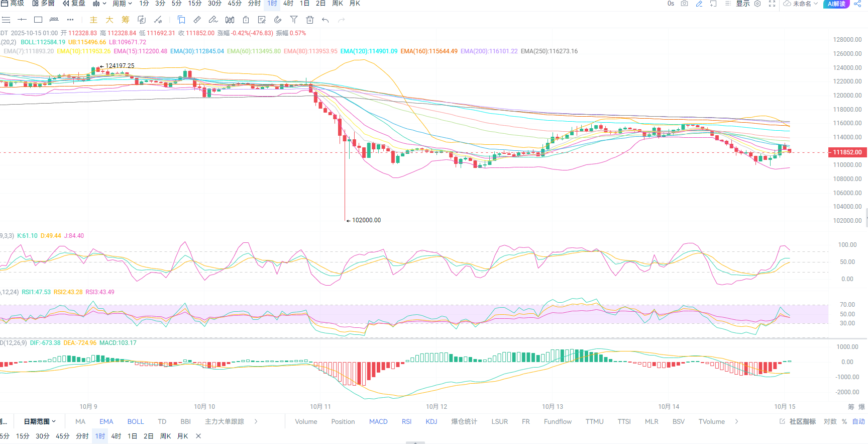Click the trash delete drawings icon
Viewport: 868px width, 444px height.
tap(310, 20)
